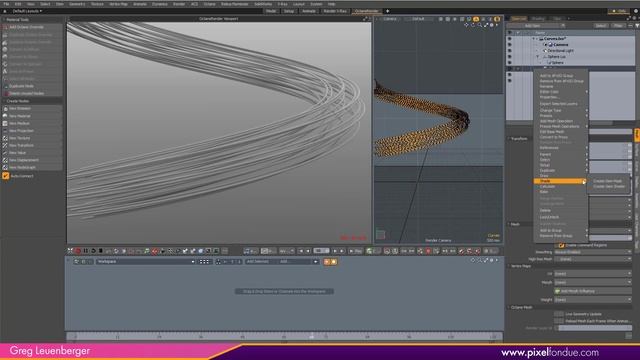Screen dimensions: 640x360
Task: Click the camera viewport zoom icon
Action: [x=479, y=25]
